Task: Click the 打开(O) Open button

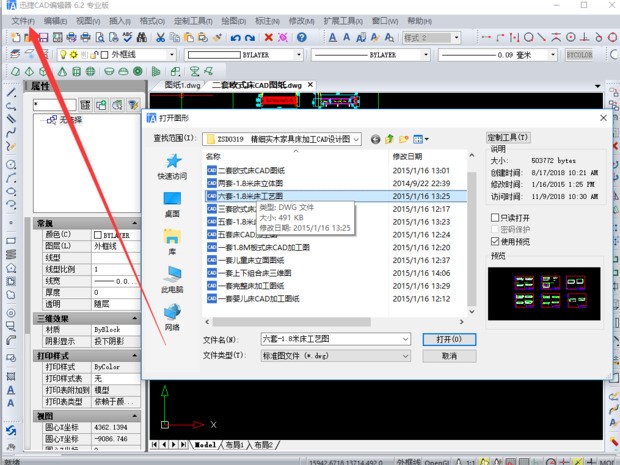Action: pyautogui.click(x=449, y=340)
